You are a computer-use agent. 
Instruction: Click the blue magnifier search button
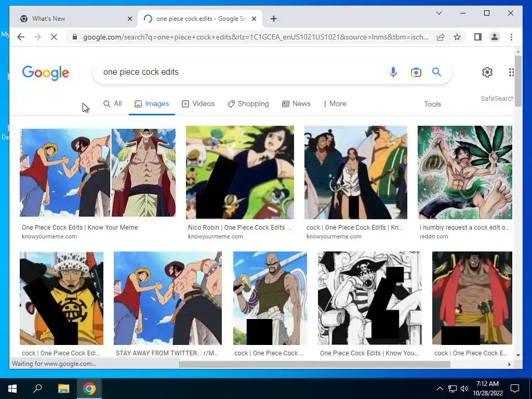(436, 72)
